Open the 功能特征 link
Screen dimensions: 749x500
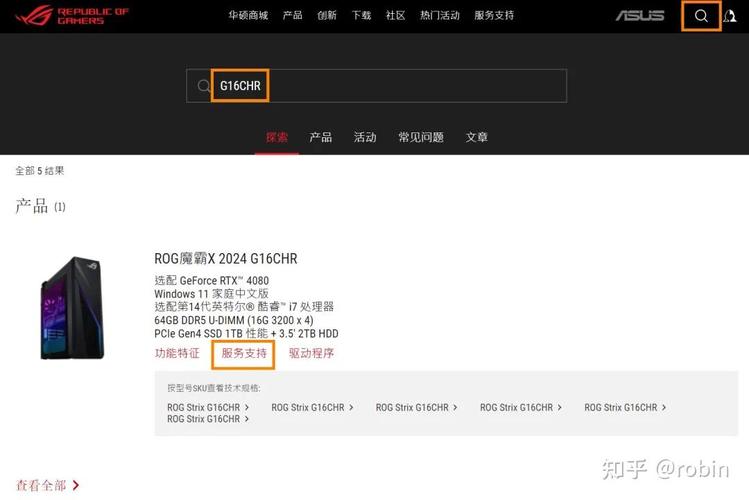(x=177, y=353)
